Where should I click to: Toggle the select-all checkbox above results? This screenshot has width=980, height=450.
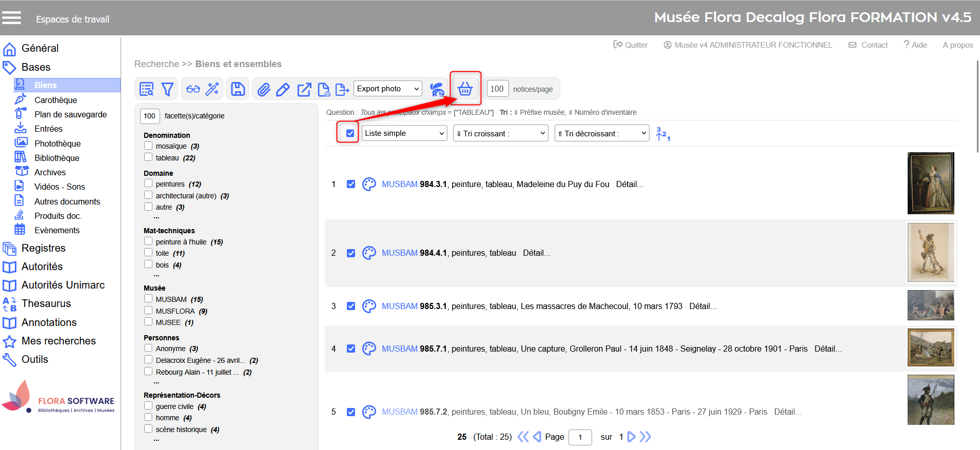click(350, 133)
